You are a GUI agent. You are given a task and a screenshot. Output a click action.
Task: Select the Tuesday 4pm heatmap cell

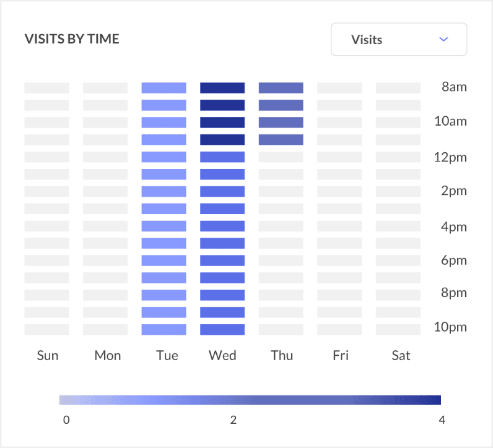pos(164,226)
